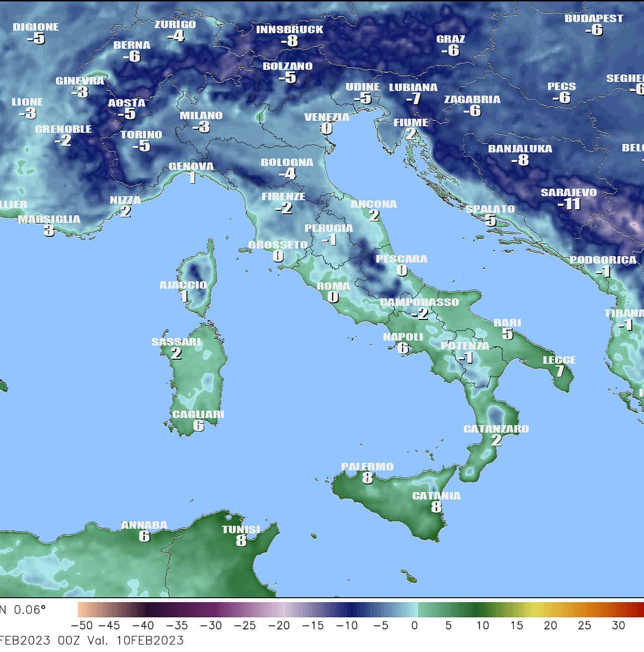Select the 30 mark on color legend
The height and width of the screenshot is (652, 644).
(x=618, y=625)
